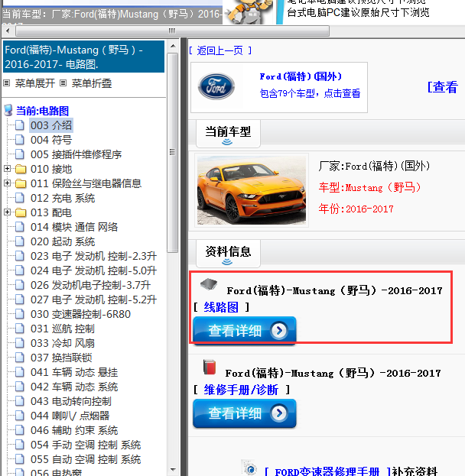The image size is (465, 476).
Task: Expand the 011 保险丝与继电器信息 folder
Action: [x=8, y=183]
